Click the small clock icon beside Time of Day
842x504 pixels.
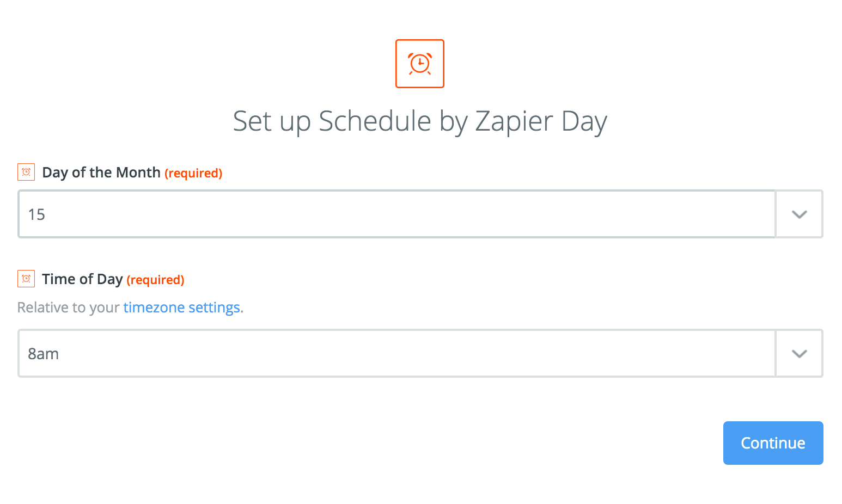coord(26,279)
